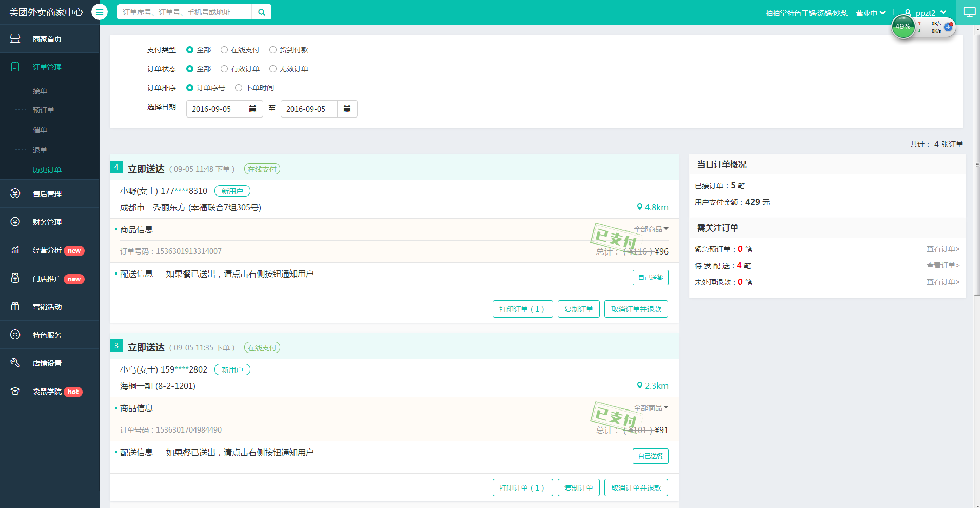Click location pin icon showing 4.8km
This screenshot has height=508, width=980.
tap(639, 207)
